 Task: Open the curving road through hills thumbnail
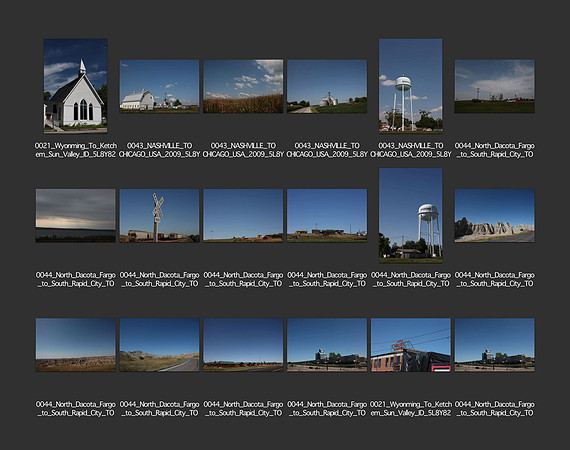160,345
